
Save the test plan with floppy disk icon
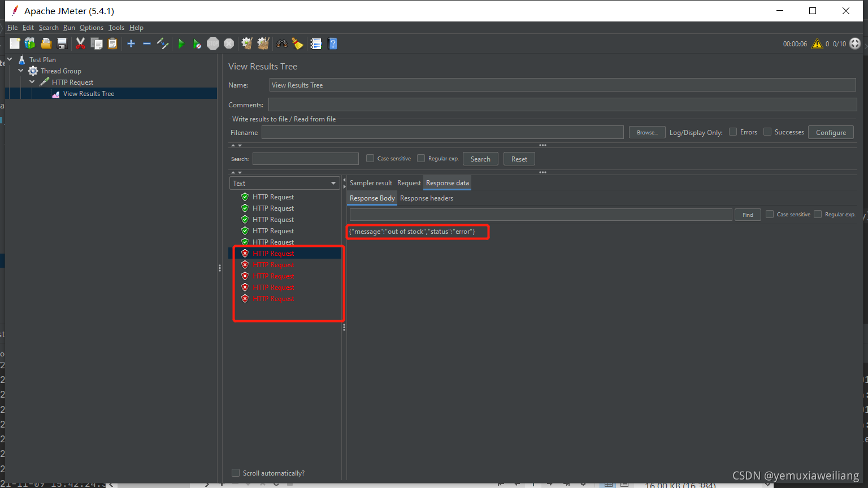(x=62, y=43)
